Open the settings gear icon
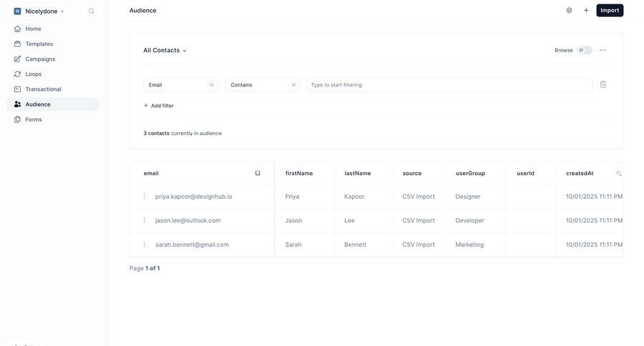Image resolution: width=644 pixels, height=346 pixels. tap(569, 11)
